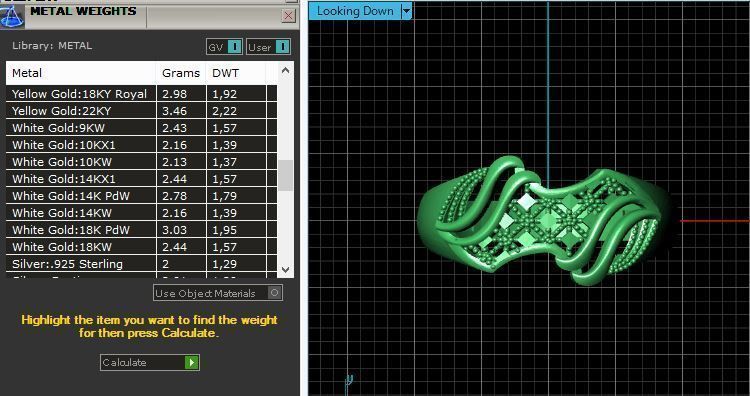Select Yellow Gold:22KY row
The width and height of the screenshot is (750, 396).
tap(141, 111)
